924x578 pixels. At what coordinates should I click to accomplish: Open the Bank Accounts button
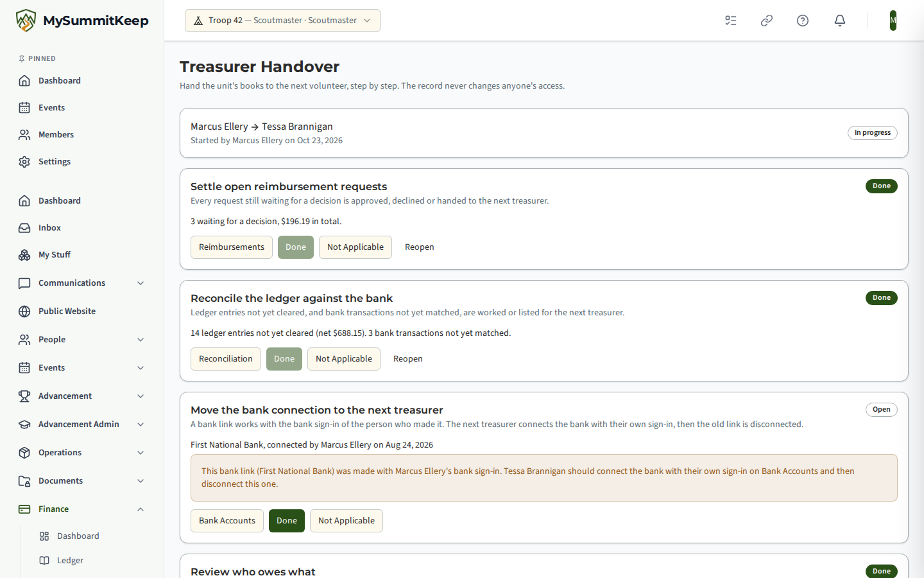(227, 521)
